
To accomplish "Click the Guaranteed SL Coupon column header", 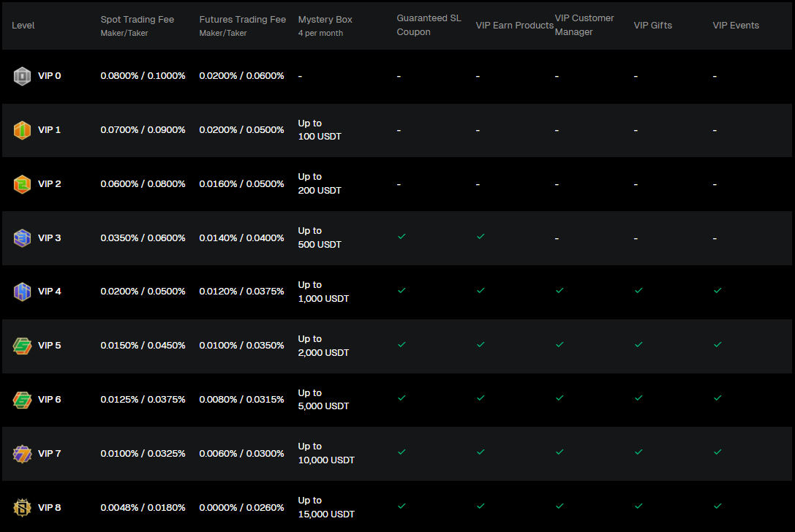I will click(429, 25).
